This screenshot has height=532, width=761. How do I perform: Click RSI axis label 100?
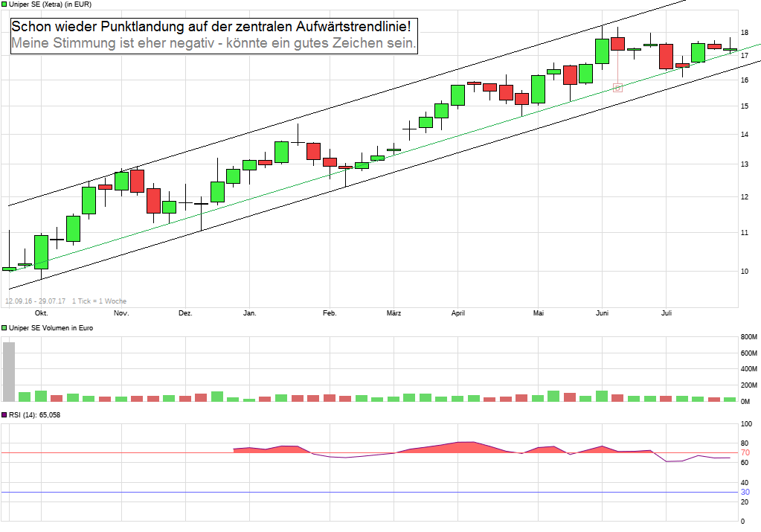746,424
